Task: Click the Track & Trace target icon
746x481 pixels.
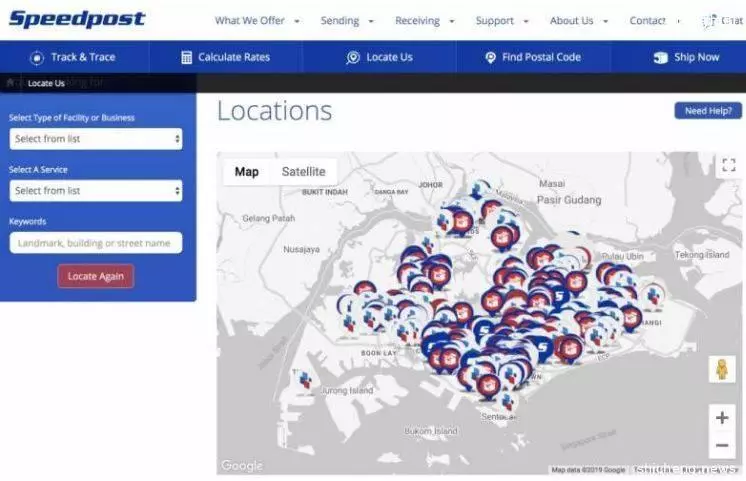Action: point(37,58)
